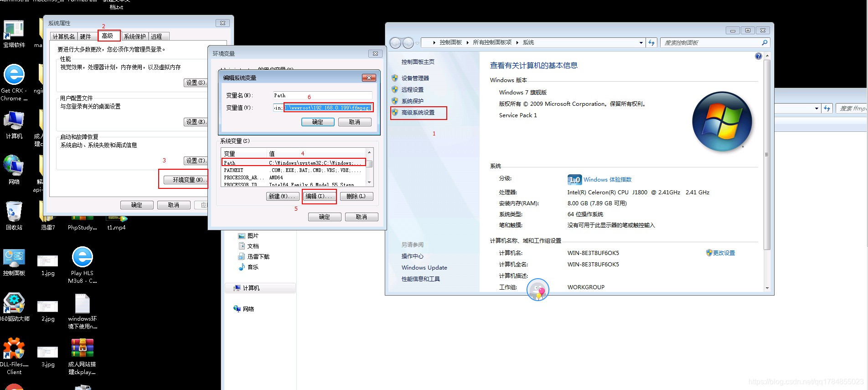Click 确定 in 编辑系统变量 dialog
This screenshot has height=390, width=868.
click(x=318, y=122)
